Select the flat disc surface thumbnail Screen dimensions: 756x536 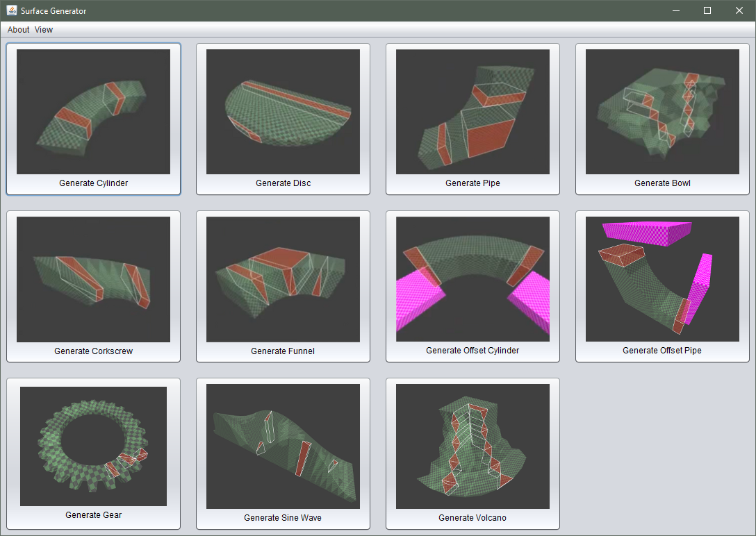tap(283, 111)
